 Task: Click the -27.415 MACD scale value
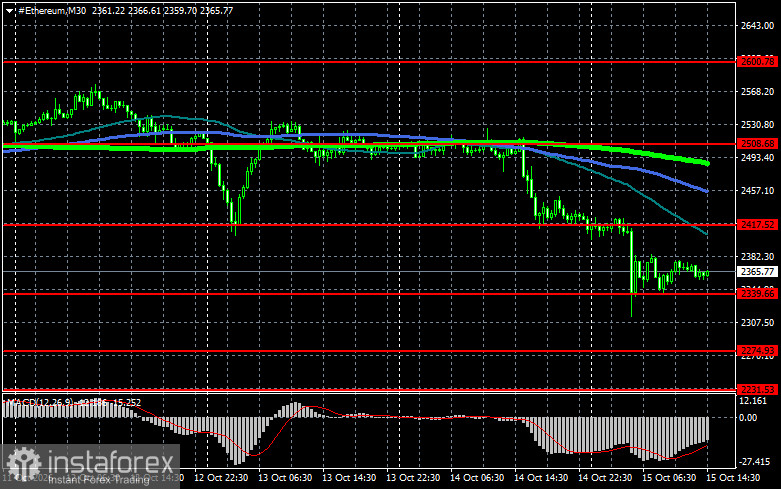[754, 462]
